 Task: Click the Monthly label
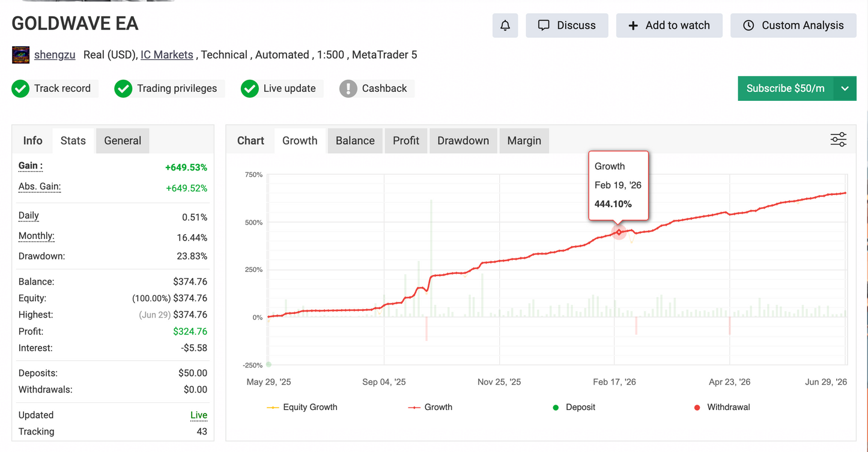(x=37, y=235)
